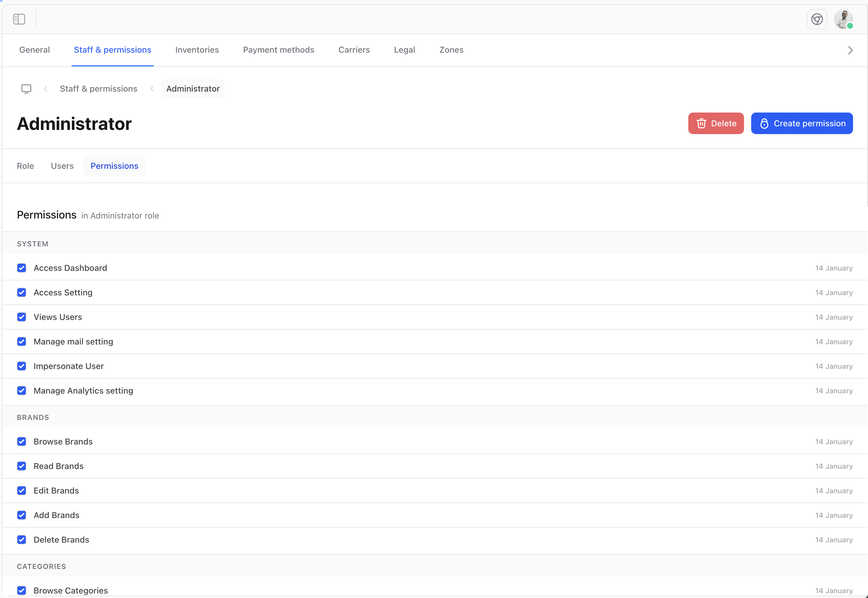Screen dimensions: 868x598
Task: Select Administrator in the breadcrumb trail
Action: (x=193, y=89)
